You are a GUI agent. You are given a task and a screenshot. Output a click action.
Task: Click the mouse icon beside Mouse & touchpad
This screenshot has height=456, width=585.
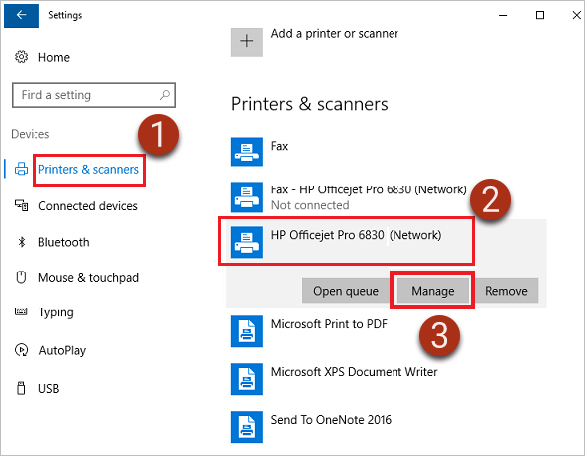21,278
